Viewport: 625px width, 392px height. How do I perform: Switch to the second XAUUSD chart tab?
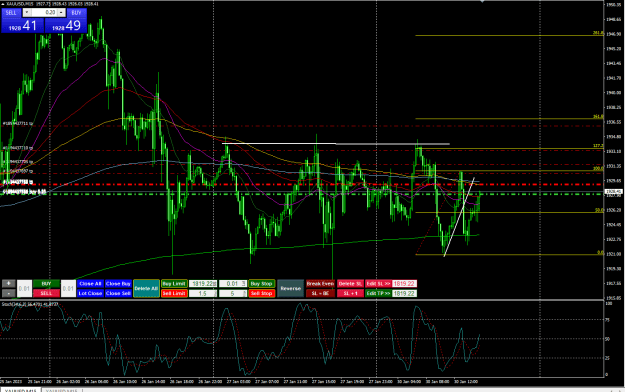click(61, 390)
